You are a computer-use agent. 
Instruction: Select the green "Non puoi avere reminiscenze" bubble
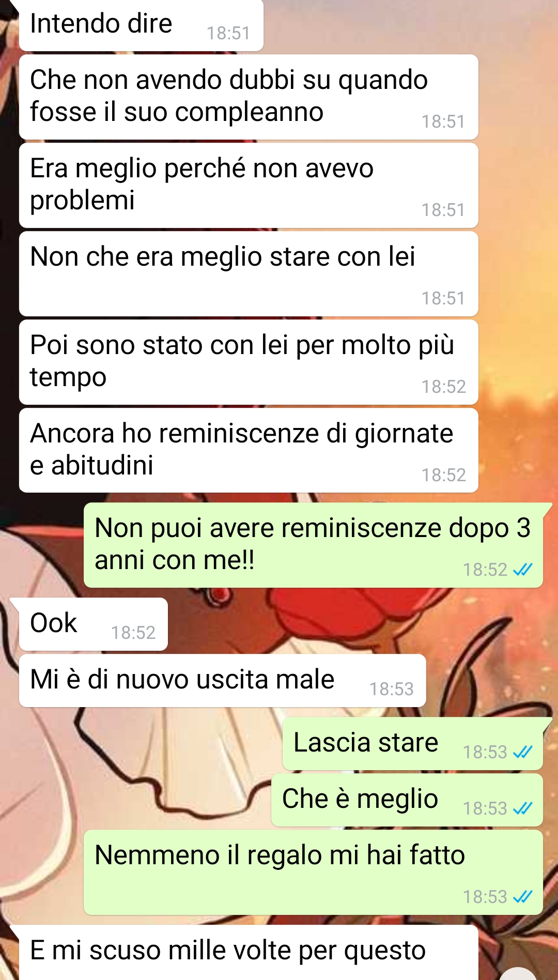pyautogui.click(x=313, y=545)
